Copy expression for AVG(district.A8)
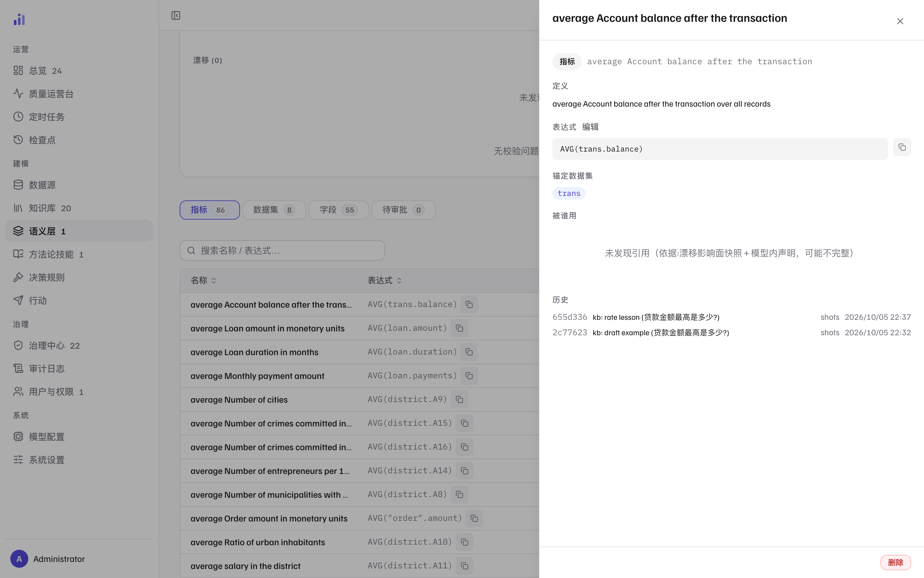Viewport: 924px width, 578px height. (x=459, y=495)
